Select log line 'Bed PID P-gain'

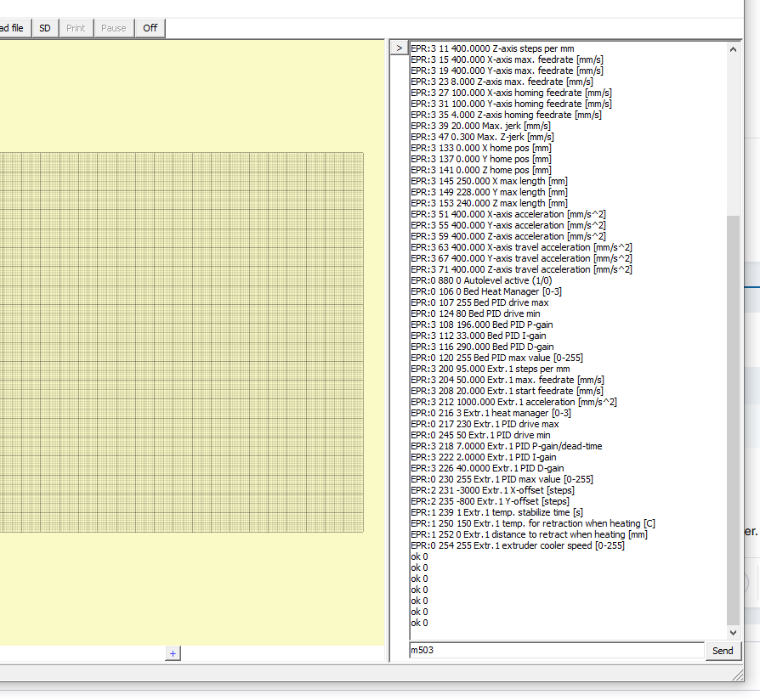[482, 325]
